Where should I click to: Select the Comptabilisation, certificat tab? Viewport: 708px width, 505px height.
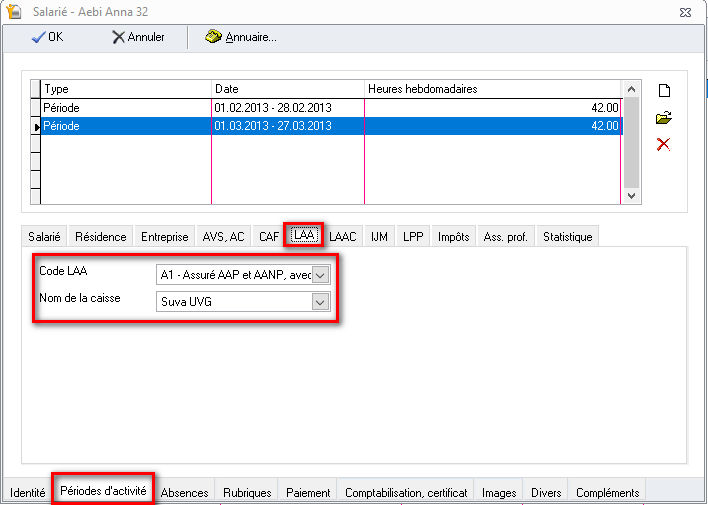click(406, 492)
